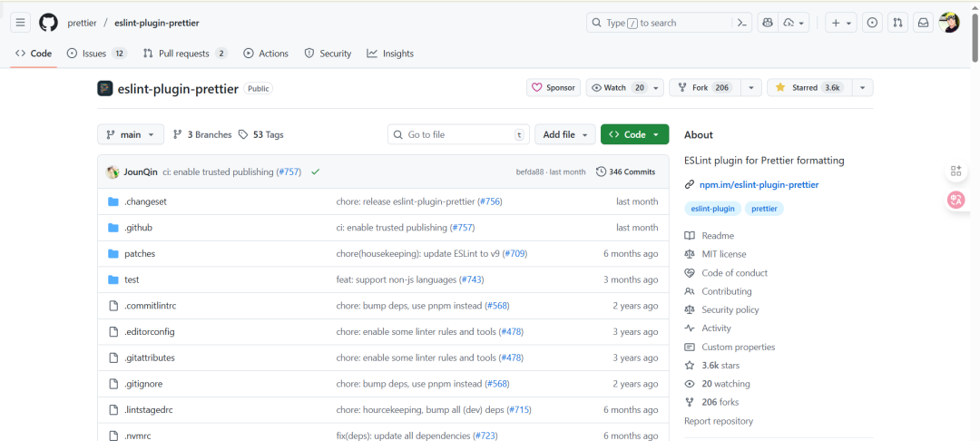Click the eslint-plugin topic tag
Image resolution: width=980 pixels, height=441 pixels.
coord(713,209)
